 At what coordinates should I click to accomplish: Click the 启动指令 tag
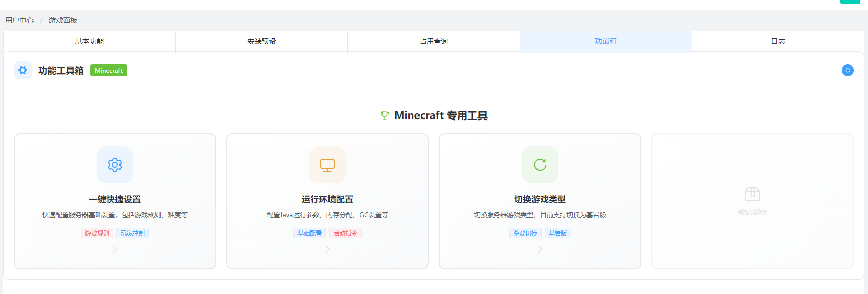(x=345, y=233)
